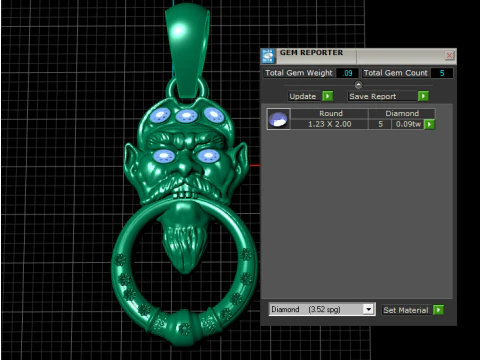Click the Round shape cell

click(x=330, y=113)
